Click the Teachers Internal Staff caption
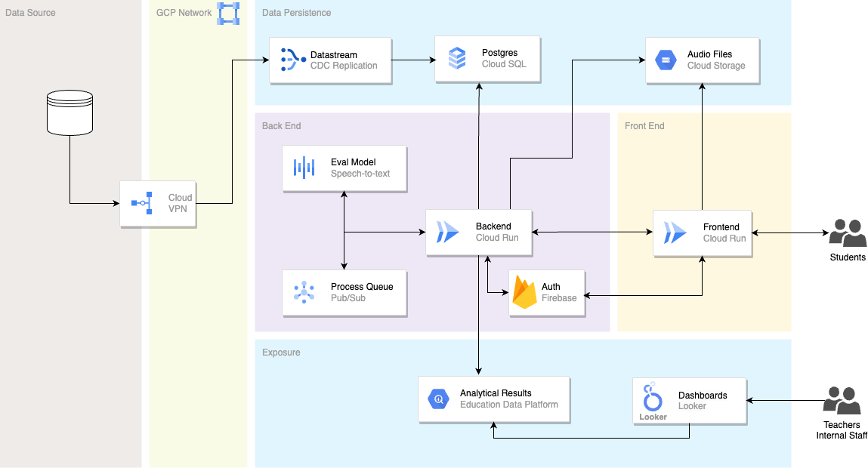868x468 pixels. point(842,430)
